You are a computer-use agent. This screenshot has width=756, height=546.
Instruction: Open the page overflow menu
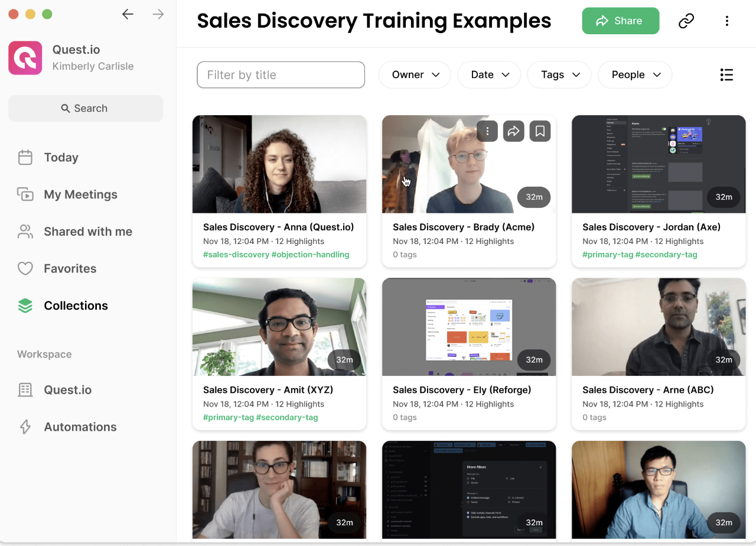pos(727,20)
